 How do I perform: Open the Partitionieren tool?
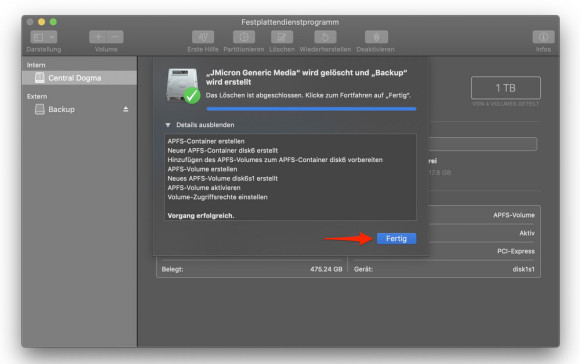click(x=244, y=37)
